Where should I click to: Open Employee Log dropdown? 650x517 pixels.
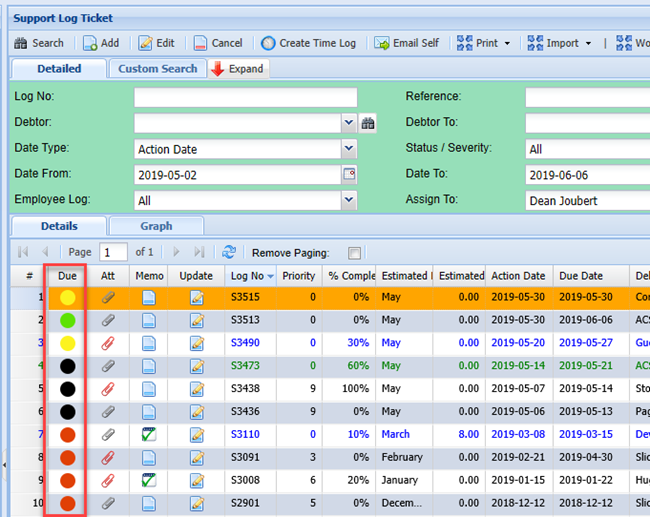[348, 201]
